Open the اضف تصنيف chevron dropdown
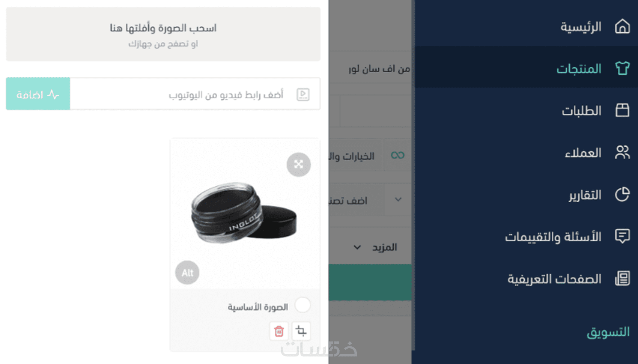This screenshot has height=364, width=638. 398,200
